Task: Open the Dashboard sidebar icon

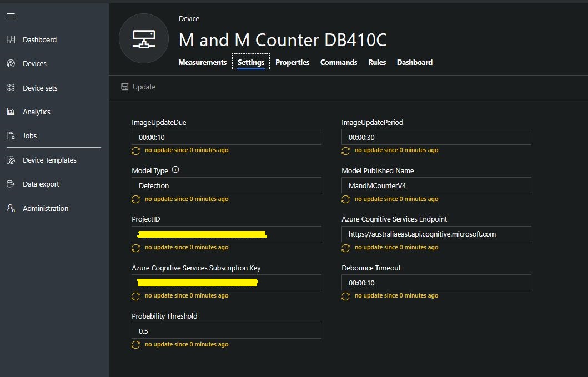Action: pyautogui.click(x=11, y=39)
